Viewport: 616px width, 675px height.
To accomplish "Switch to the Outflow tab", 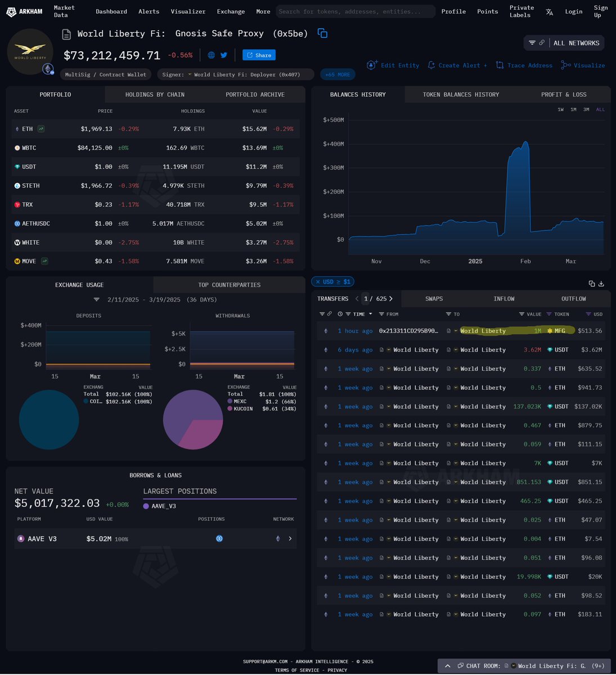I will 574,299.
